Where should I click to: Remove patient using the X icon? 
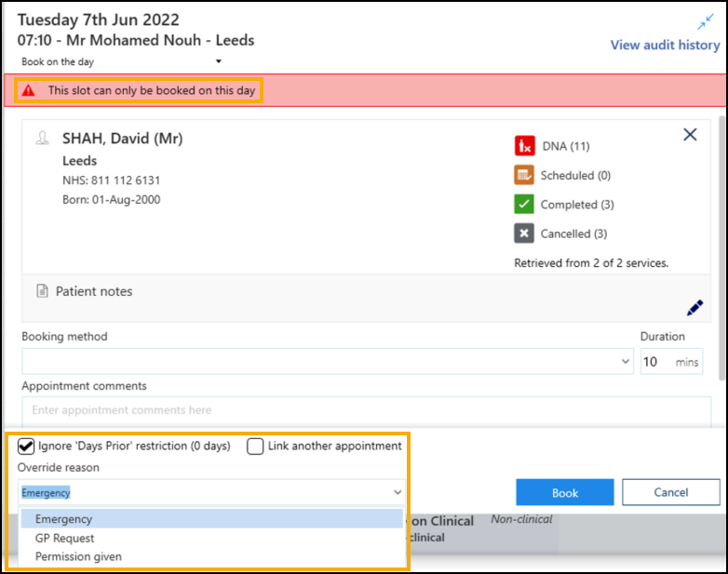pos(690,135)
